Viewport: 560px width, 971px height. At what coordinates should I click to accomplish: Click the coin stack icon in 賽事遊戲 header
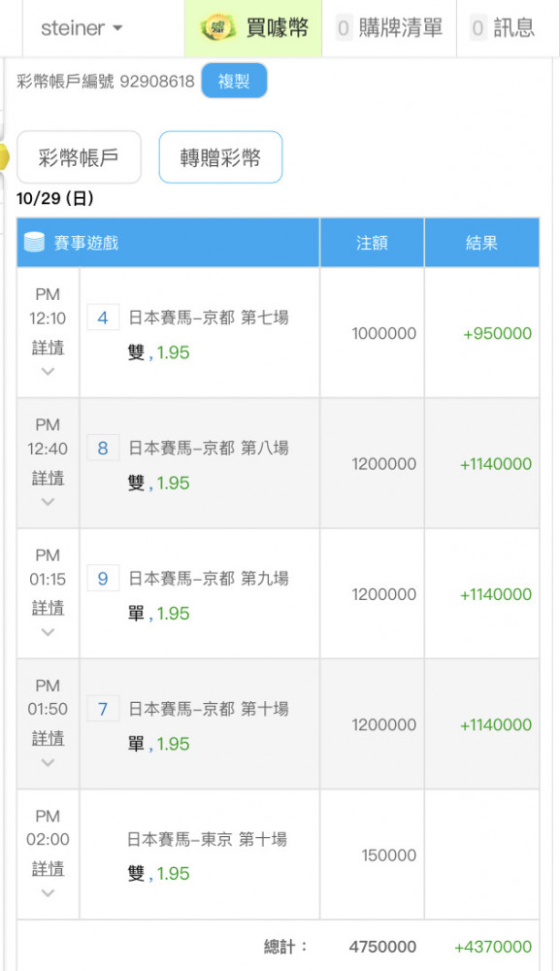[x=34, y=242]
